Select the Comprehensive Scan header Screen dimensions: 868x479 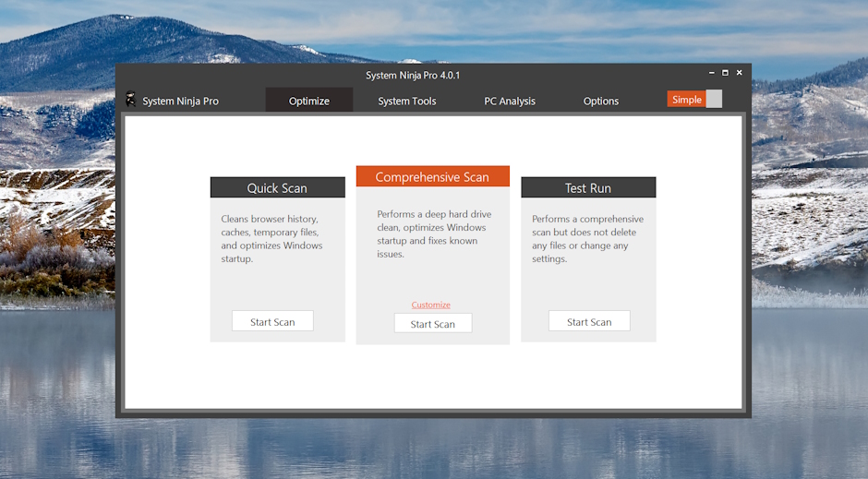click(x=432, y=176)
